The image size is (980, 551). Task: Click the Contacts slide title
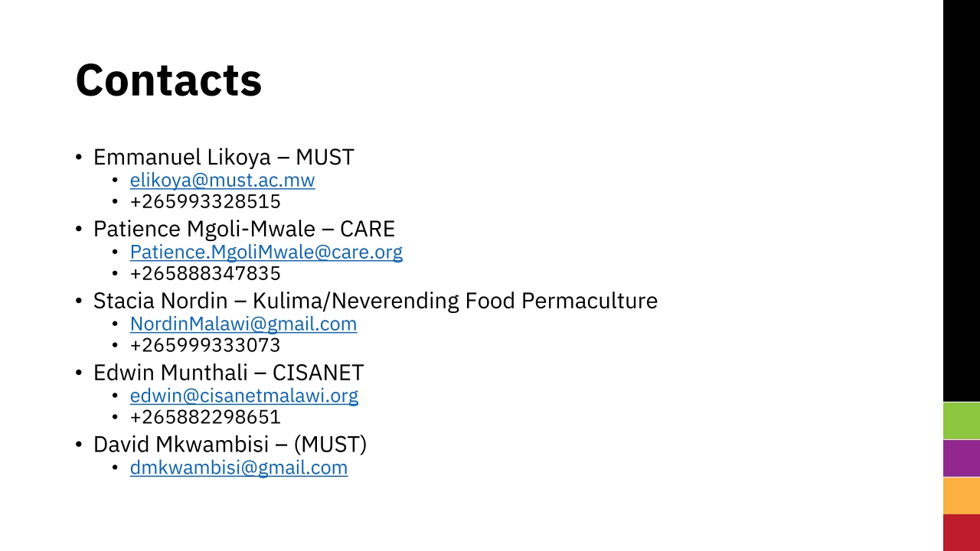pos(168,80)
